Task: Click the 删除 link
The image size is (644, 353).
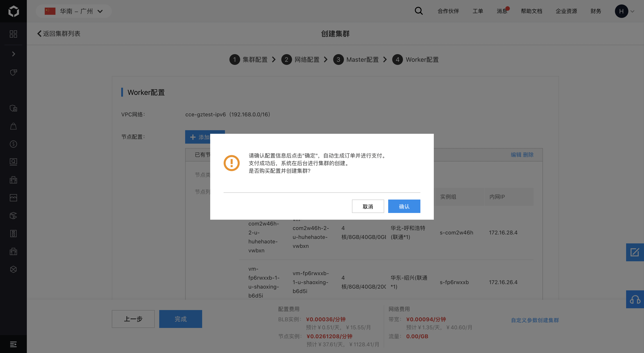Action: (528, 155)
